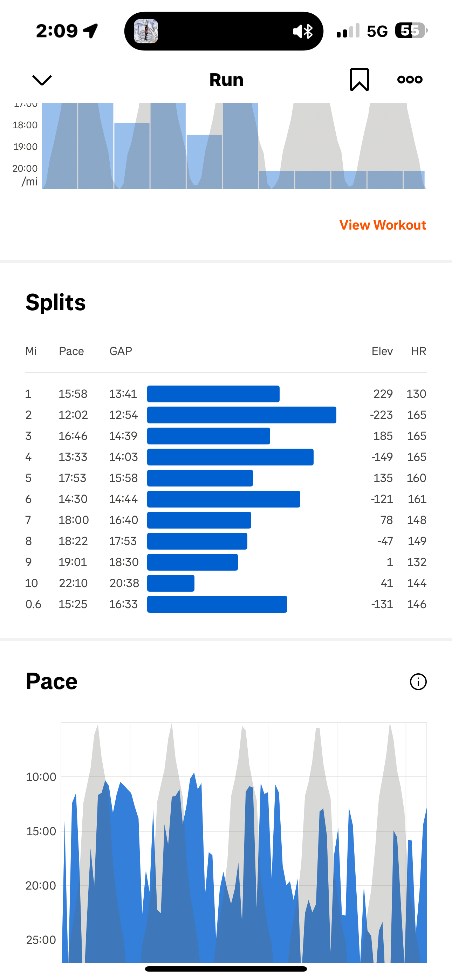Tap the Pace info icon
This screenshot has width=452, height=980.
pos(418,681)
